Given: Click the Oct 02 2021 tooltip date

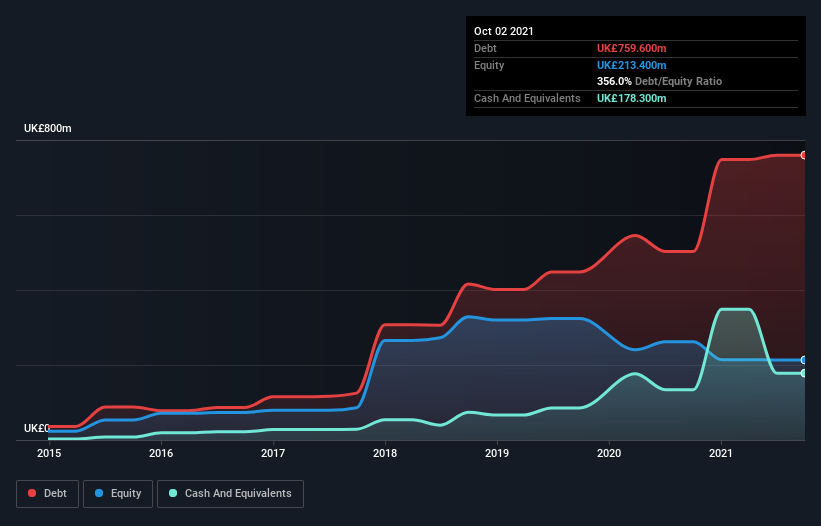Looking at the screenshot, I should point(504,31).
